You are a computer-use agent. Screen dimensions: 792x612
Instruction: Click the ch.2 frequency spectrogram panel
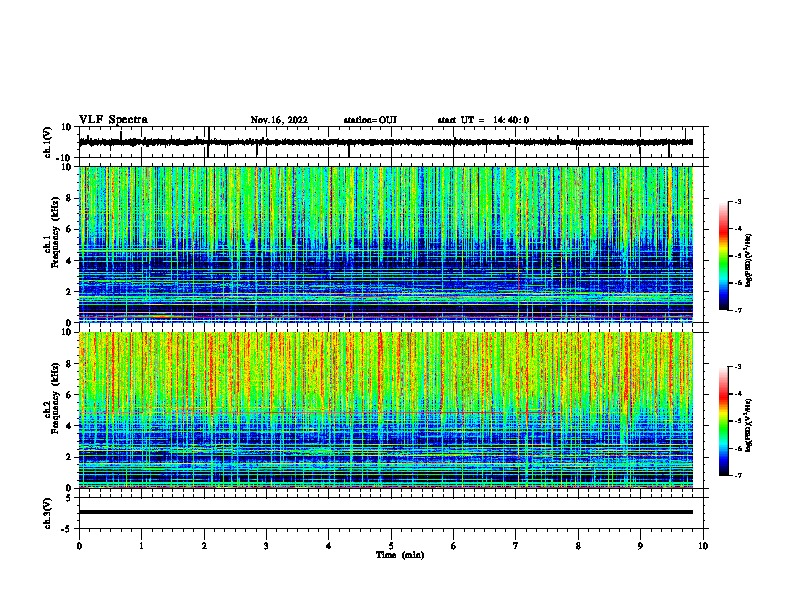[385, 410]
